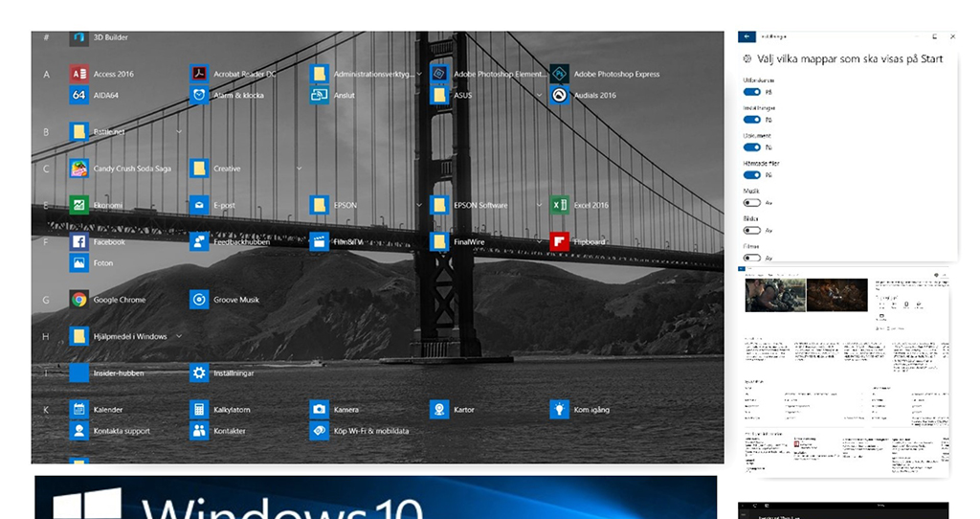The image size is (980, 519).
Task: View second game screenshot thumbnail in store window
Action: [836, 295]
